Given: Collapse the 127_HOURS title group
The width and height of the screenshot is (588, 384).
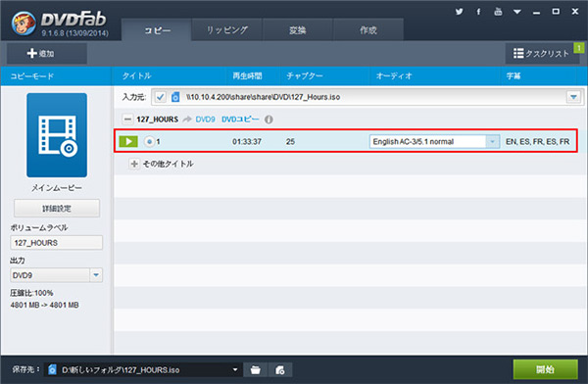Looking at the screenshot, I should (x=127, y=120).
